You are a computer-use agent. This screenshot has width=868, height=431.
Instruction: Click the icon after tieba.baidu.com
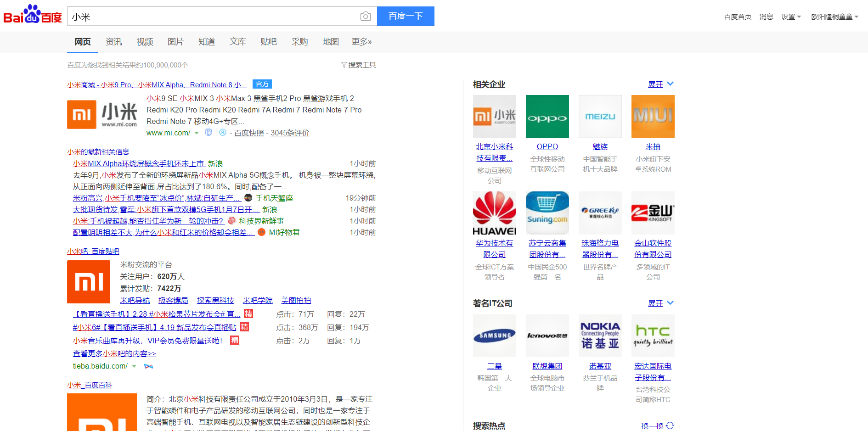148,366
